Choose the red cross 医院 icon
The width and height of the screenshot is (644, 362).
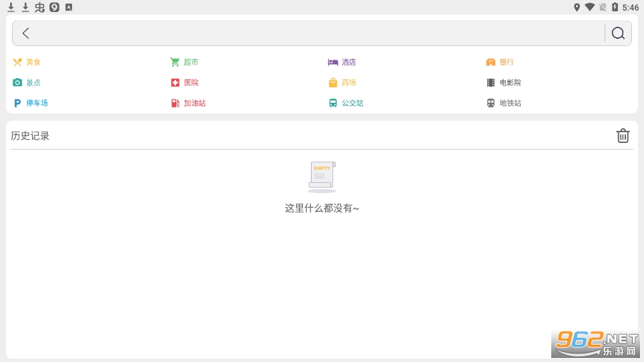point(175,83)
